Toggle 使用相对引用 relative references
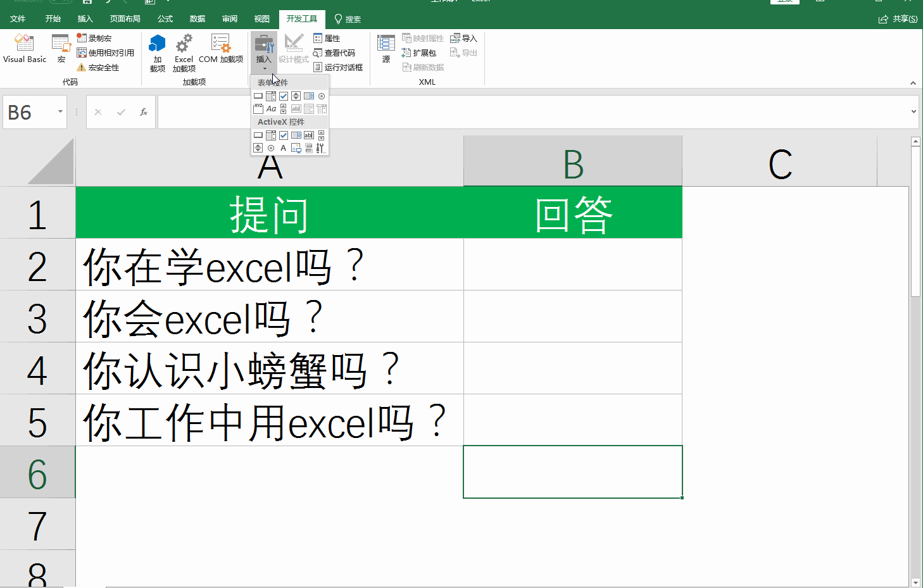Viewport: 923px width, 588px height. [x=105, y=53]
